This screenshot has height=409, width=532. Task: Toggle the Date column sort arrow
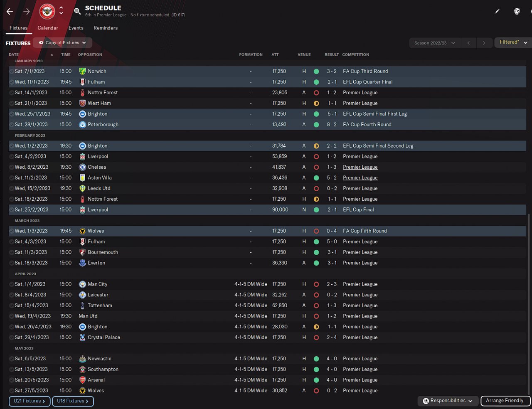pyautogui.click(x=52, y=55)
